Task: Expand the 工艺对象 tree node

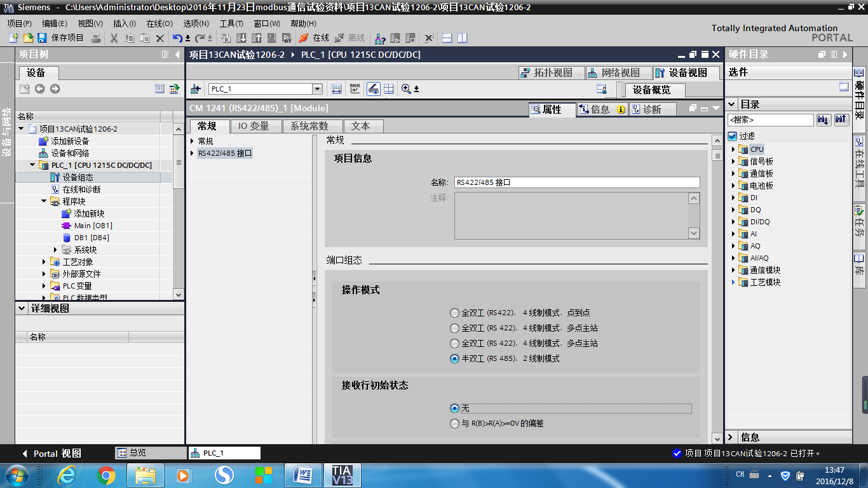Action: pyautogui.click(x=44, y=262)
